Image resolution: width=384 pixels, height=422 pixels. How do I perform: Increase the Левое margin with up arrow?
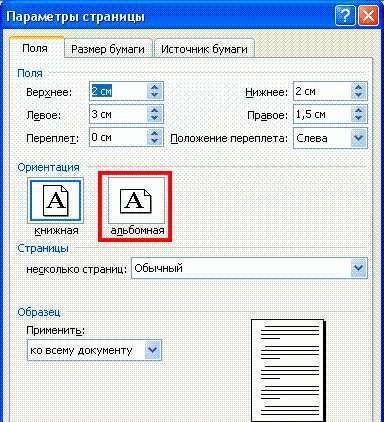(154, 110)
